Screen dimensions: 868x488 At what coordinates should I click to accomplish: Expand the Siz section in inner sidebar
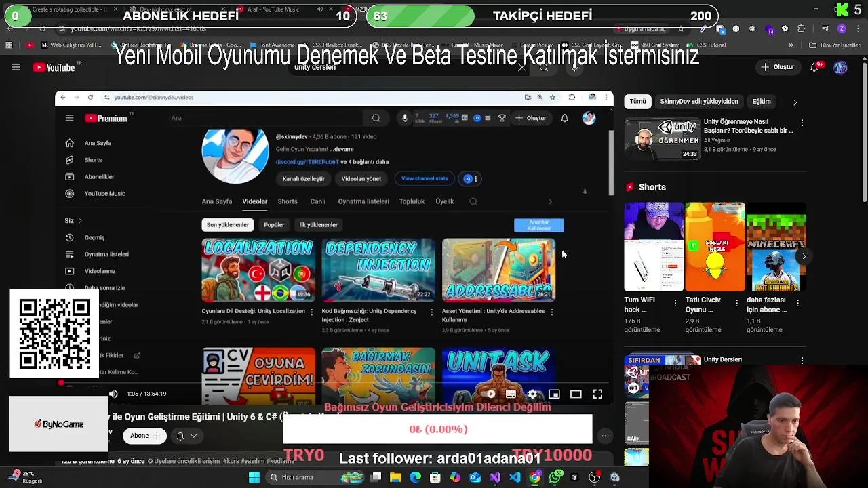tap(73, 220)
